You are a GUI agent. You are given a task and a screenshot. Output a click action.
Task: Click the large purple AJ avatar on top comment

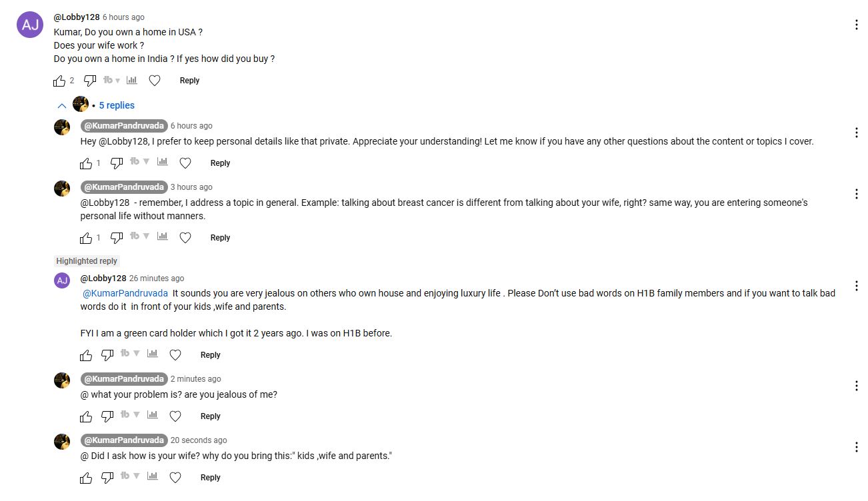pos(30,25)
